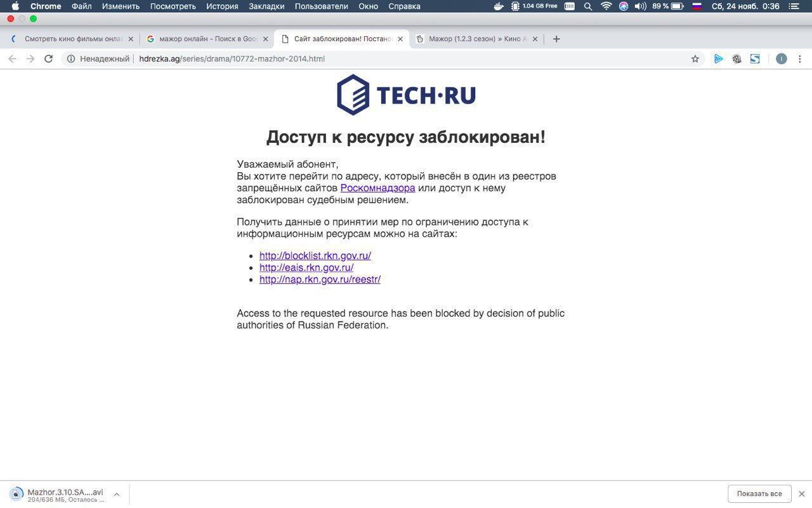This screenshot has width=812, height=508.
Task: Open a new tab with plus button
Action: 556,39
